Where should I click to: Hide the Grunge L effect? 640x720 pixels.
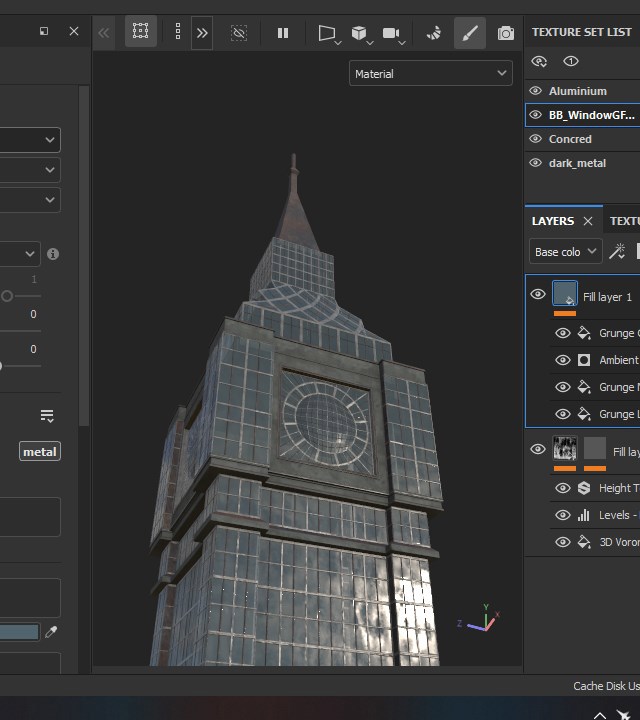tap(562, 414)
